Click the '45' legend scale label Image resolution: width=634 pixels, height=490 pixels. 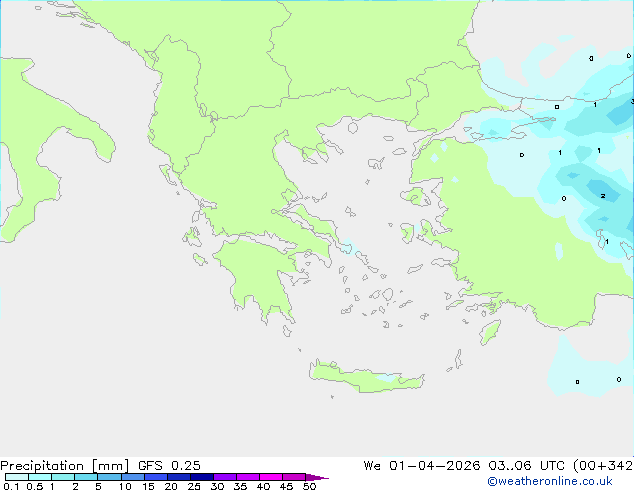(x=286, y=486)
